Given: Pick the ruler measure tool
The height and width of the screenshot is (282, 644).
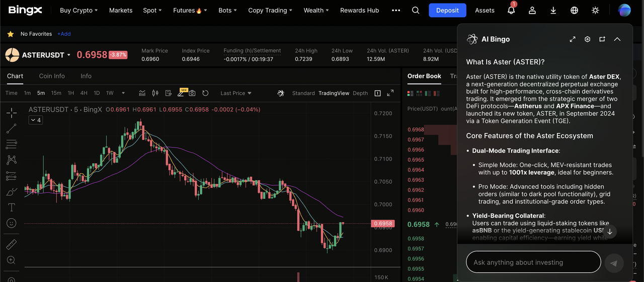Looking at the screenshot, I should click(x=11, y=244).
